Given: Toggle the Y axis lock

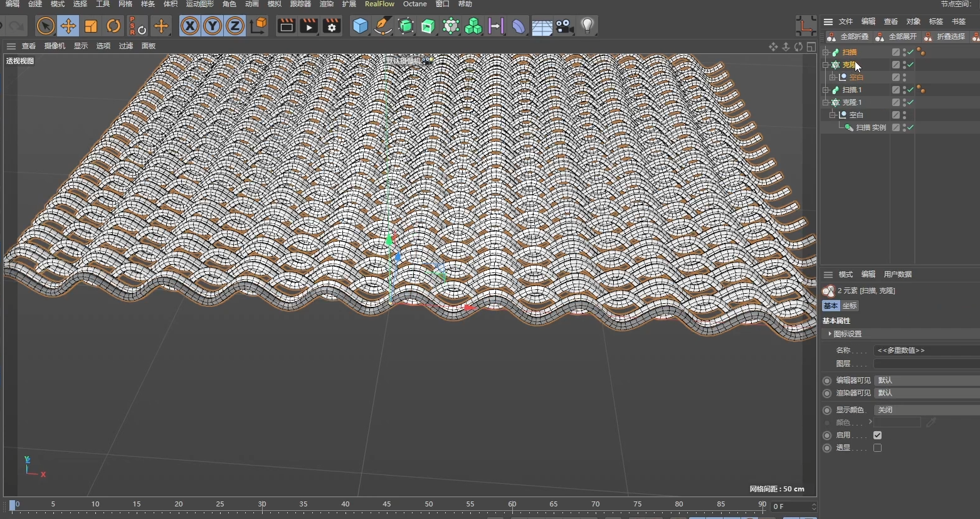Looking at the screenshot, I should (x=213, y=26).
